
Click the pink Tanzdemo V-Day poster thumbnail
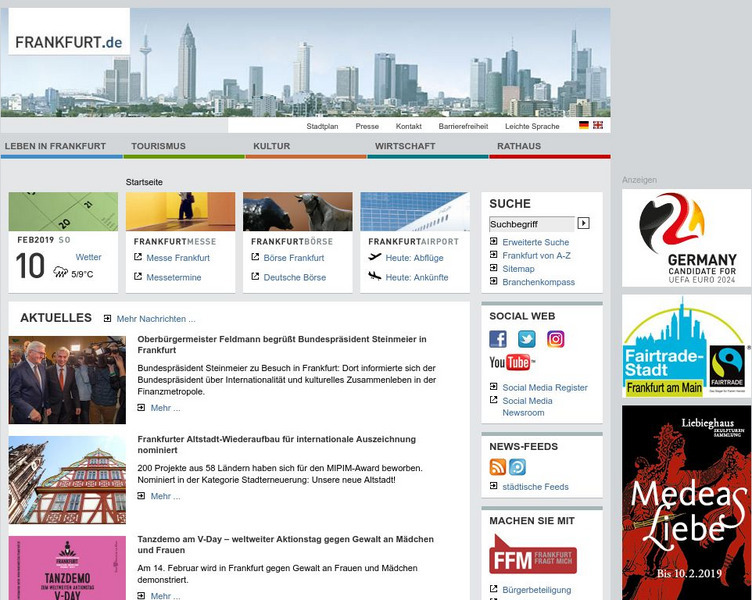click(x=67, y=568)
